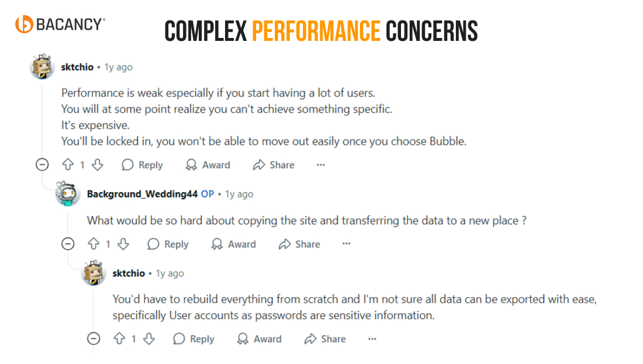Screen dimensions: 643x364
Task: Click the Bacancy logo
Action: click(x=57, y=24)
